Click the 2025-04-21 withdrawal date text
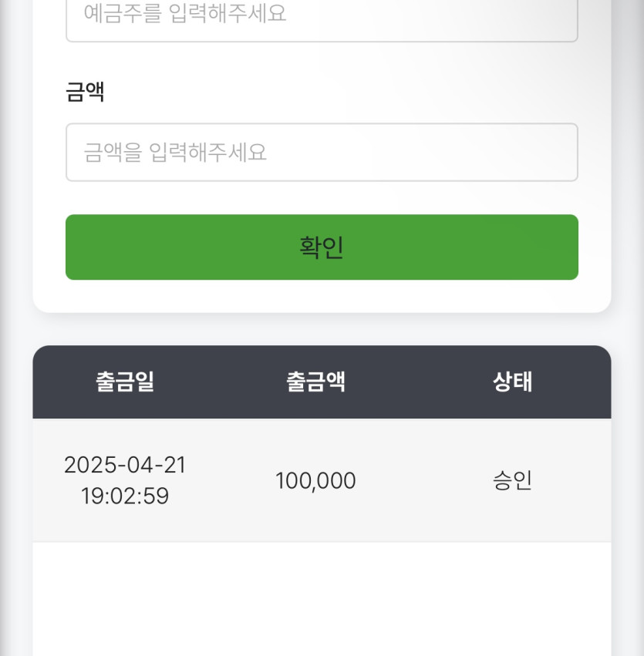Screen dimensions: 644x656 pos(125,465)
